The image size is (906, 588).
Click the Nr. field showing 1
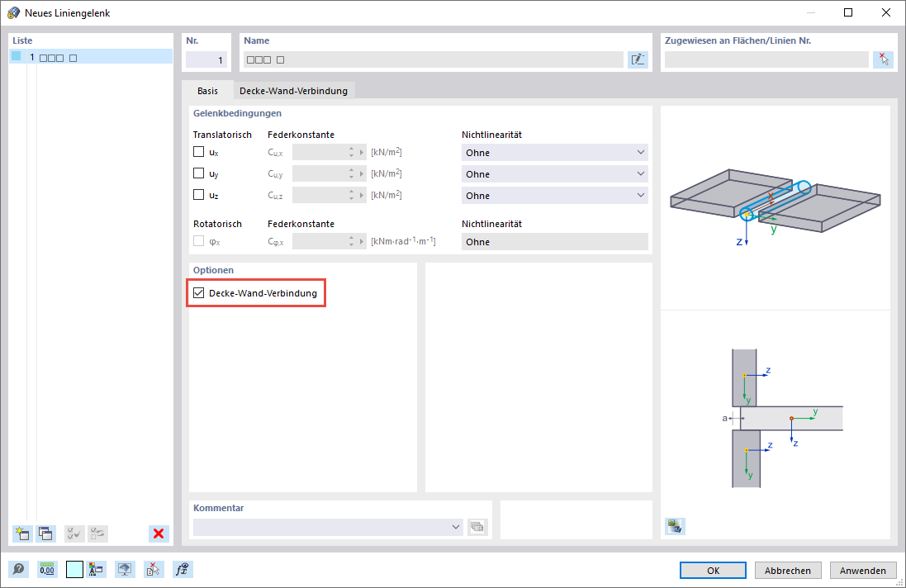[206, 59]
